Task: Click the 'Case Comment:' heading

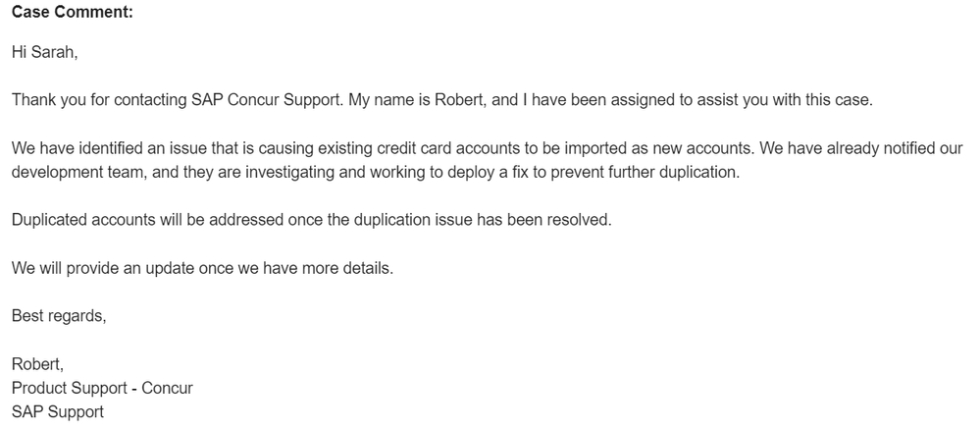Action: click(x=73, y=12)
